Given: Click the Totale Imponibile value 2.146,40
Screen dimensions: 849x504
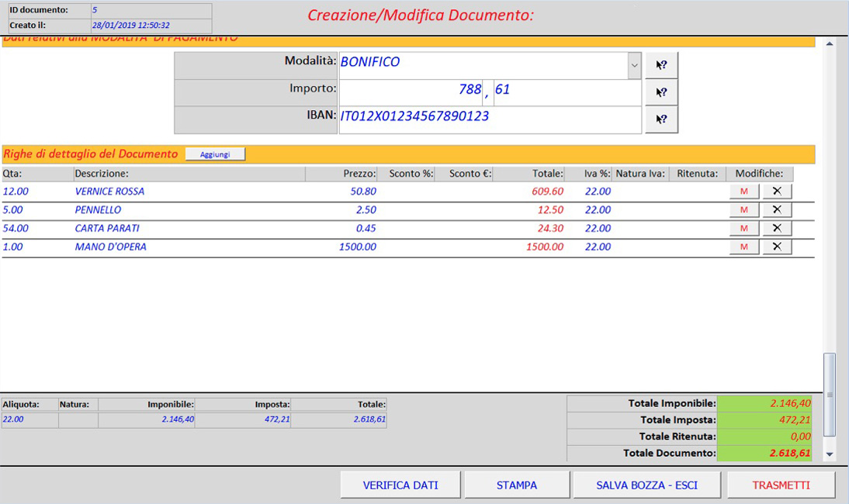Looking at the screenshot, I should (x=764, y=403).
